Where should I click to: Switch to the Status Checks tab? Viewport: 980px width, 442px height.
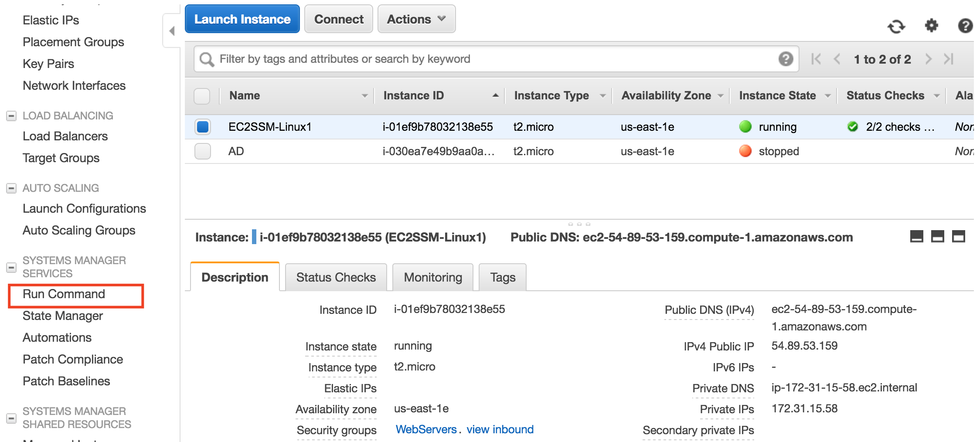click(x=336, y=277)
